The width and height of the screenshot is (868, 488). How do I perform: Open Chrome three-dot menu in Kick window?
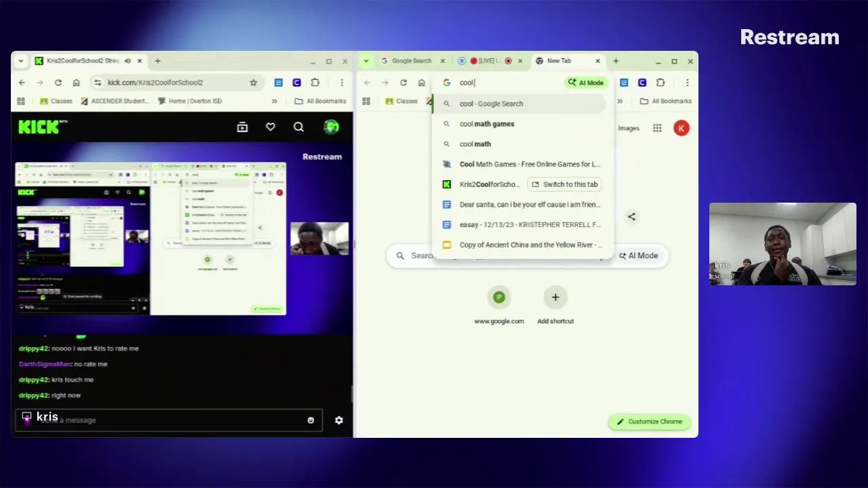(342, 83)
